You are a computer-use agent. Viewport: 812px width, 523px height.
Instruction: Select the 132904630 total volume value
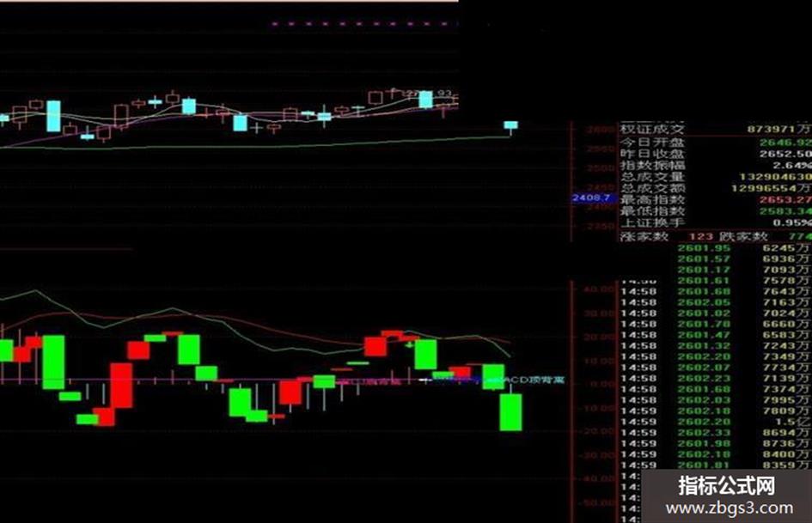tap(775, 177)
